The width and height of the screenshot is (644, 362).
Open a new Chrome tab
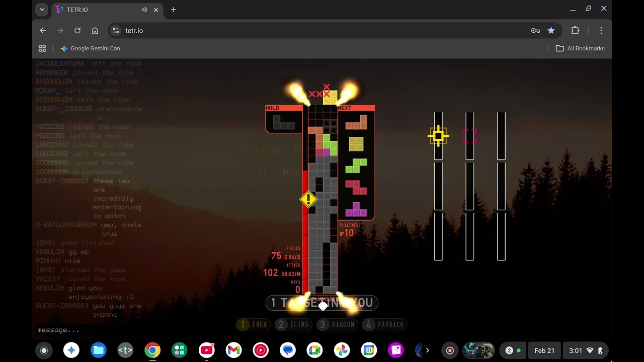pyautogui.click(x=173, y=10)
